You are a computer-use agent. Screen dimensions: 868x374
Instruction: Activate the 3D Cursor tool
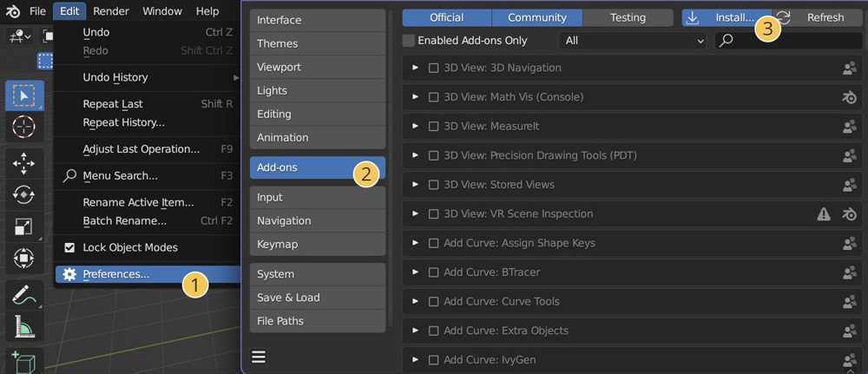23,127
